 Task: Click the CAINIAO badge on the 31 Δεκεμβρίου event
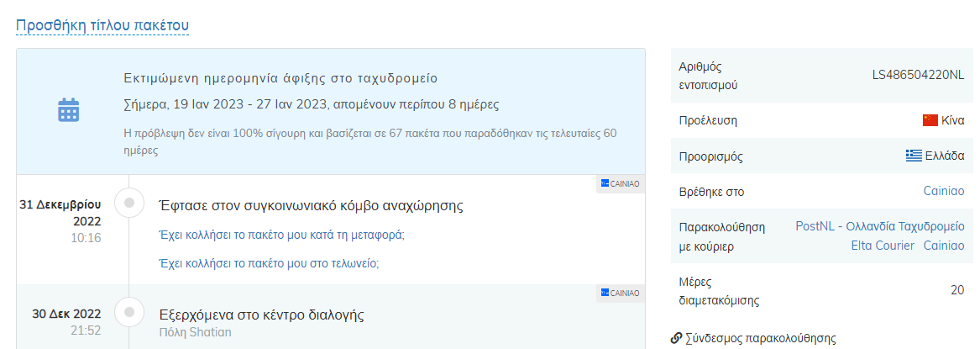tap(620, 184)
